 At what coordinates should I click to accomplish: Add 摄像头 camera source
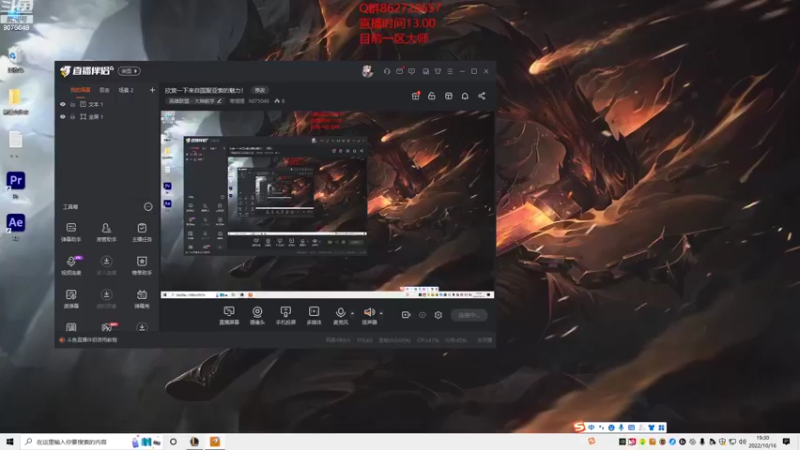[257, 315]
